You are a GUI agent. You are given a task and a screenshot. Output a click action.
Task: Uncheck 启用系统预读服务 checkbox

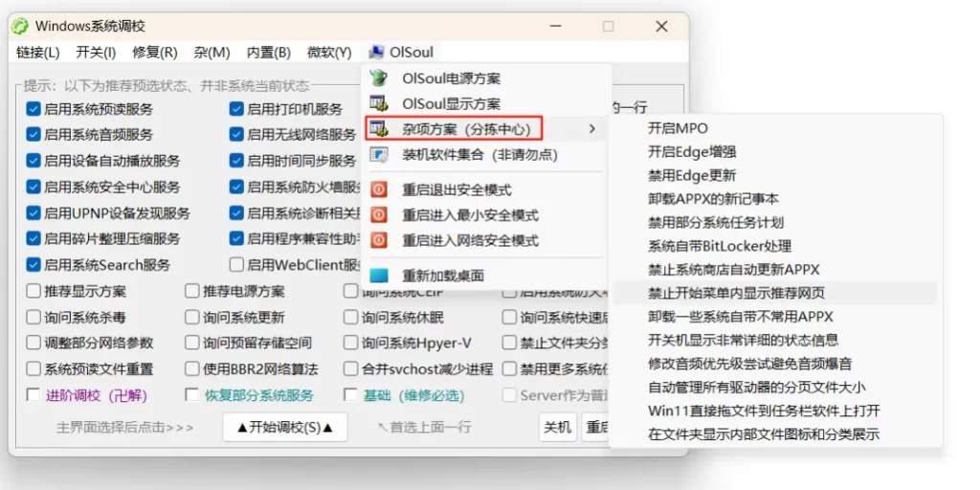pos(33,109)
